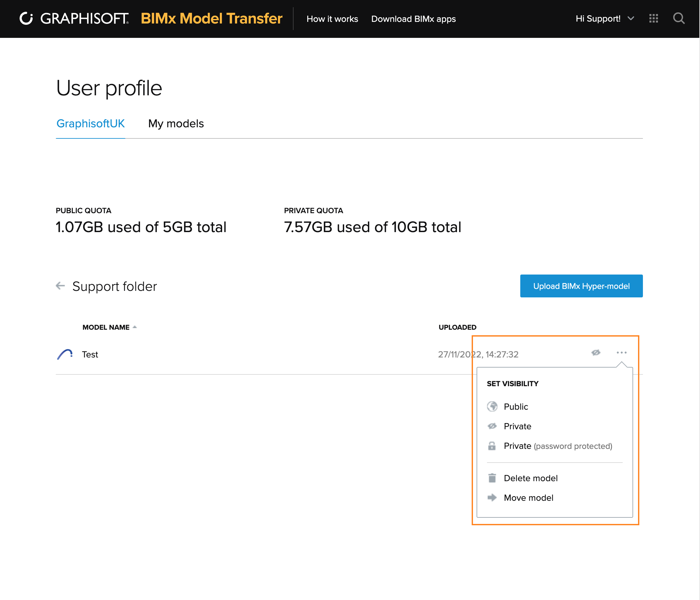
Task: Click the upload date 27/11/2022, 14:27:32
Action: tap(478, 354)
